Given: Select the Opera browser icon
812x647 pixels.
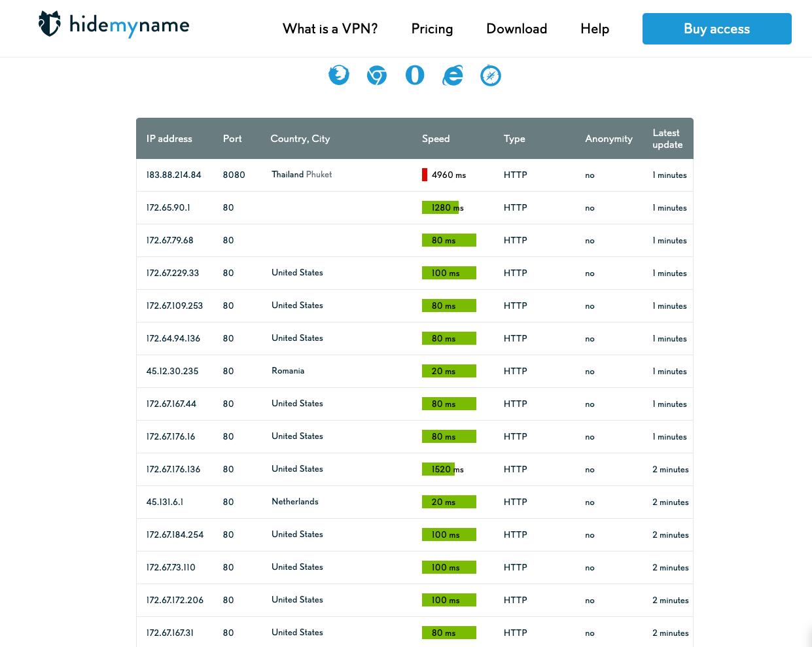Looking at the screenshot, I should pos(415,75).
